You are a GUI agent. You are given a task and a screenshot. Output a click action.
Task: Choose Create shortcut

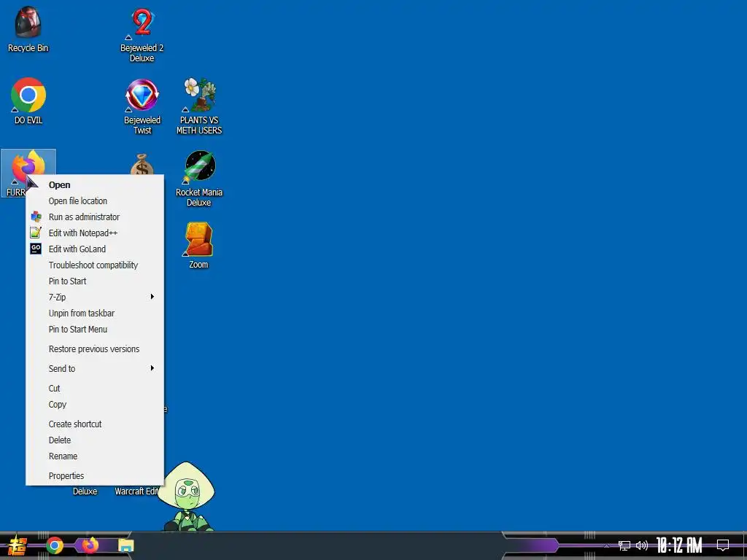point(94,424)
